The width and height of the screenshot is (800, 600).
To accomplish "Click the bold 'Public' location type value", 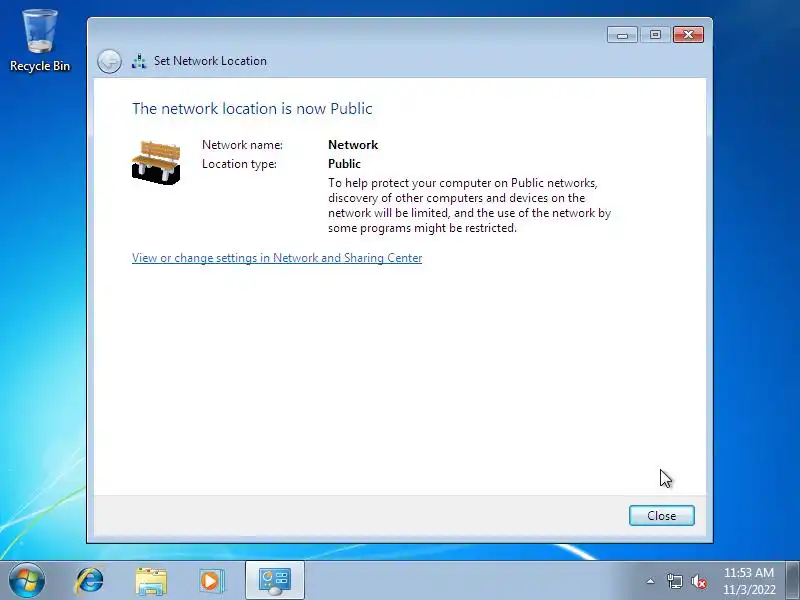I will click(x=344, y=164).
